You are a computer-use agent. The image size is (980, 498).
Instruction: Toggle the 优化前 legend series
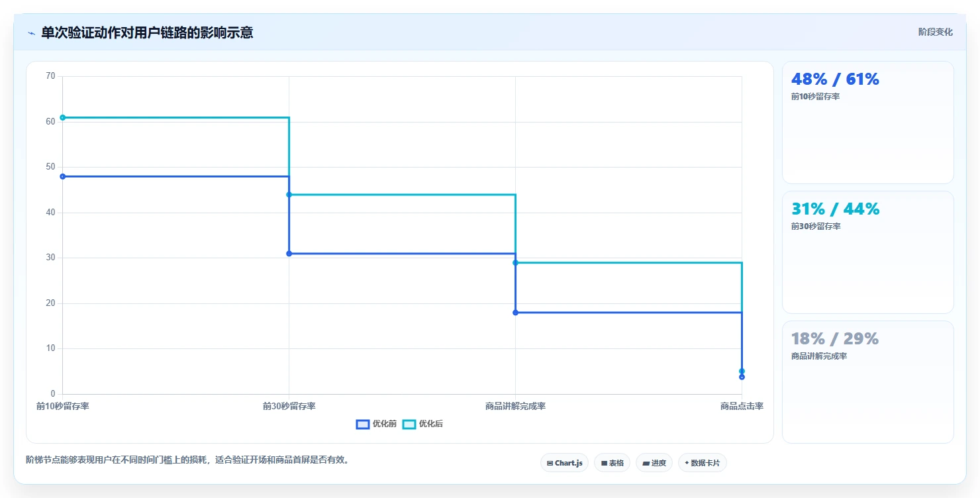376,424
